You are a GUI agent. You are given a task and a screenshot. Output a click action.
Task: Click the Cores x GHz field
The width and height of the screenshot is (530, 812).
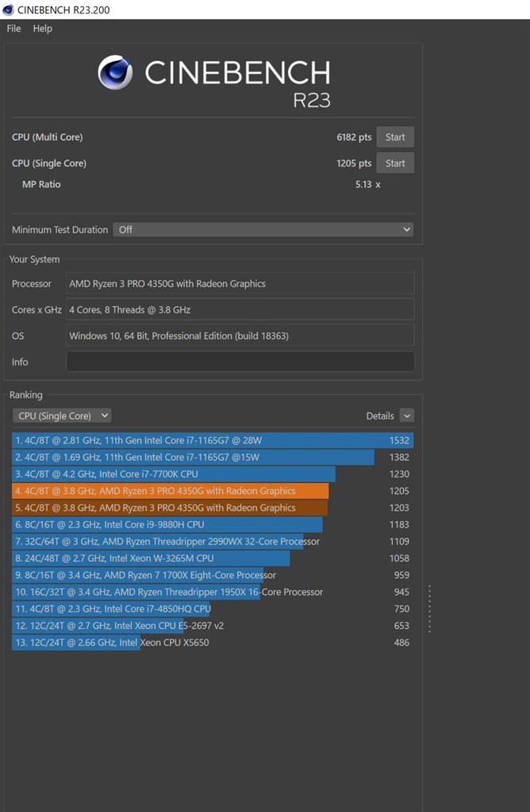tap(240, 309)
